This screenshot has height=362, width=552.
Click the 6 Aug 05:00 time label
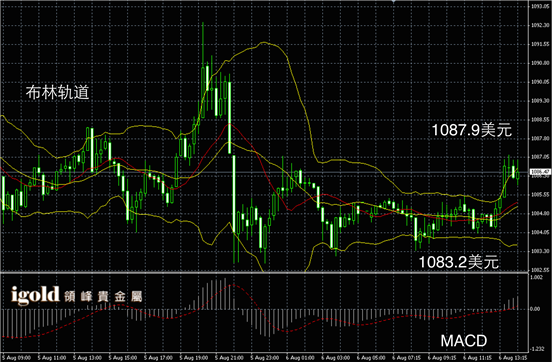[371, 358]
